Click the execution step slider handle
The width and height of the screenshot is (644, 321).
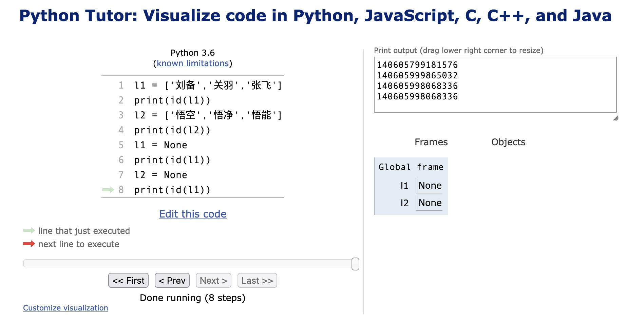tap(355, 264)
